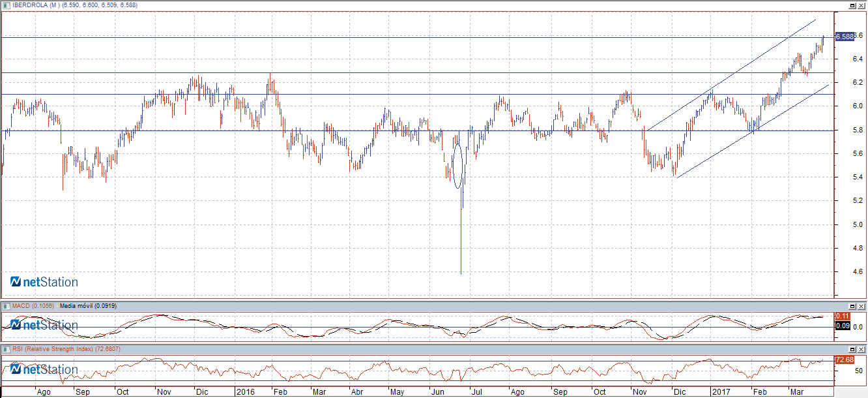Viewport: 868px width, 398px height.
Task: Click the MACD panel's title icon
Action: (x=6, y=305)
